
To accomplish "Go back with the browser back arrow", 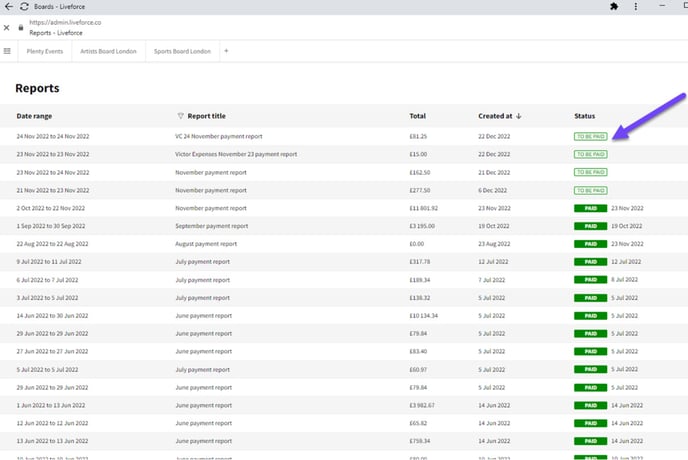I will click(8, 7).
